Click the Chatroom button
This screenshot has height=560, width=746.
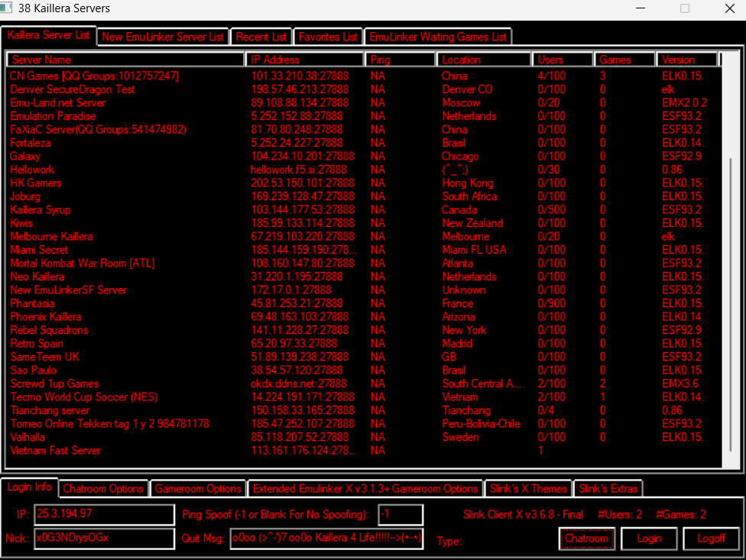click(586, 539)
